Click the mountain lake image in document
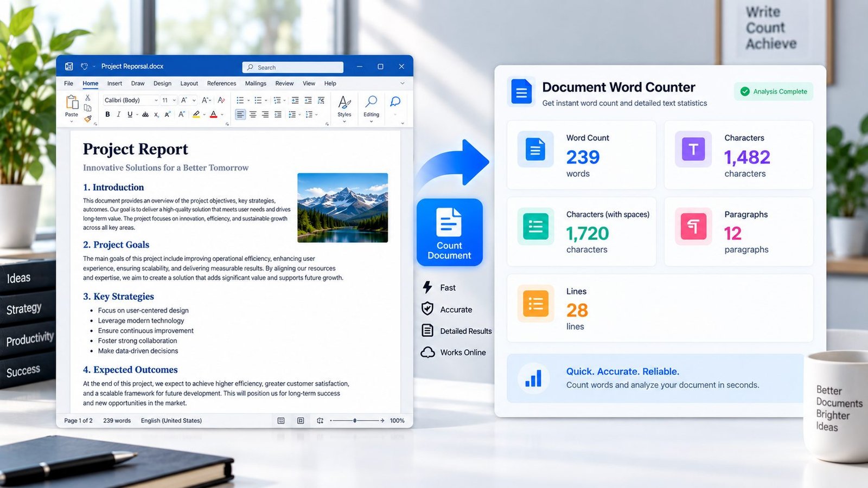The height and width of the screenshot is (488, 868). [x=343, y=208]
